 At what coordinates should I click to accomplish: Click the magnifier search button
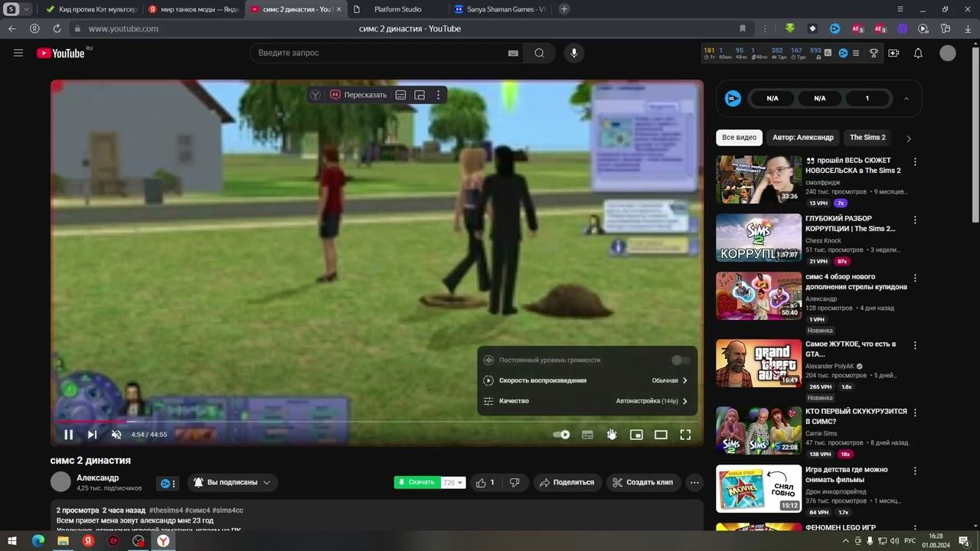[x=540, y=53]
